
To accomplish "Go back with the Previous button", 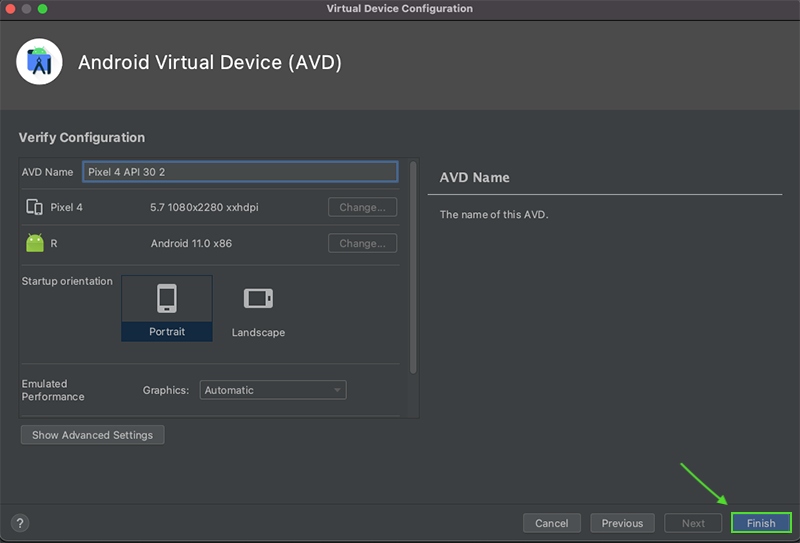I will coord(622,523).
